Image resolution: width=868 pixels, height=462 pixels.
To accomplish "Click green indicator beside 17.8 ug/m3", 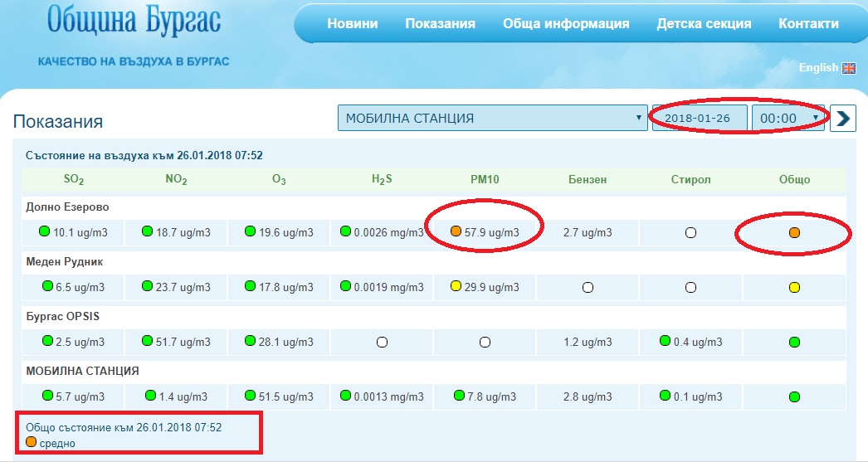I will coord(250,286).
